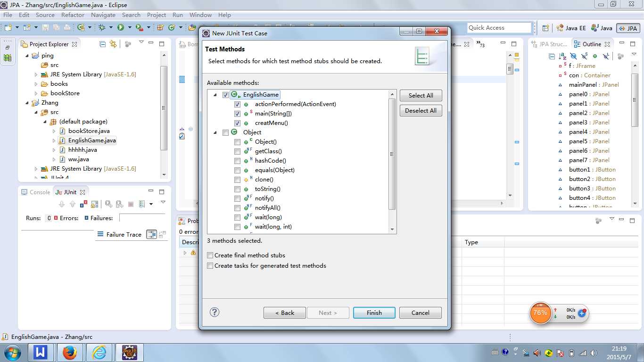Open the Debug button dropdown arrow
The width and height of the screenshot is (644, 362).
pos(110,27)
